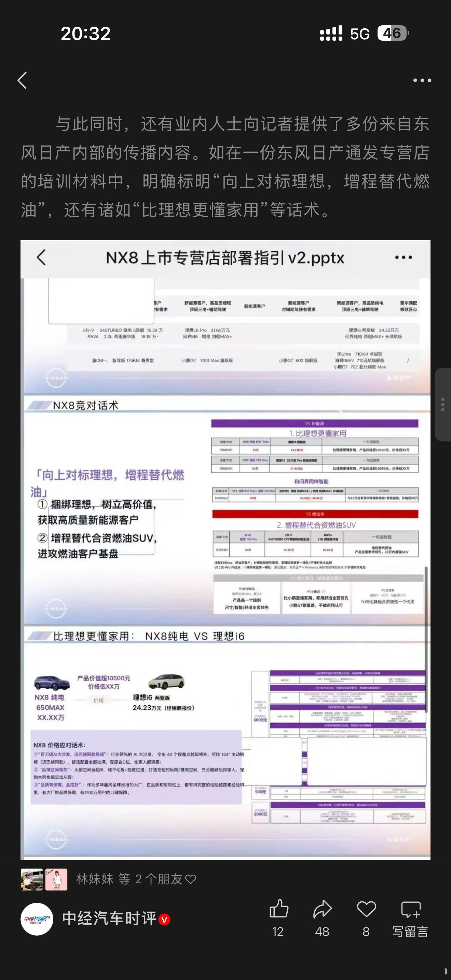The height and width of the screenshot is (980, 451).
Task: Tap the share arrow icon
Action: pos(323,910)
